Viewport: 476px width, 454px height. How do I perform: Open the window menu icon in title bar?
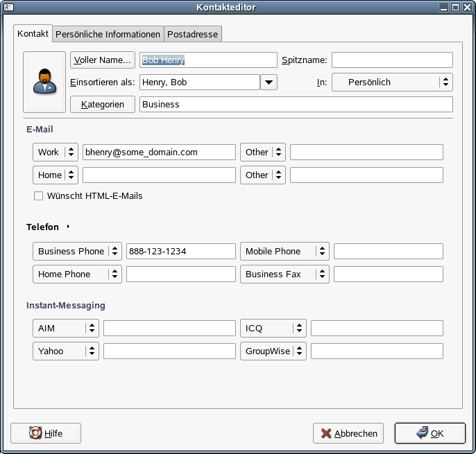pyautogui.click(x=8, y=8)
